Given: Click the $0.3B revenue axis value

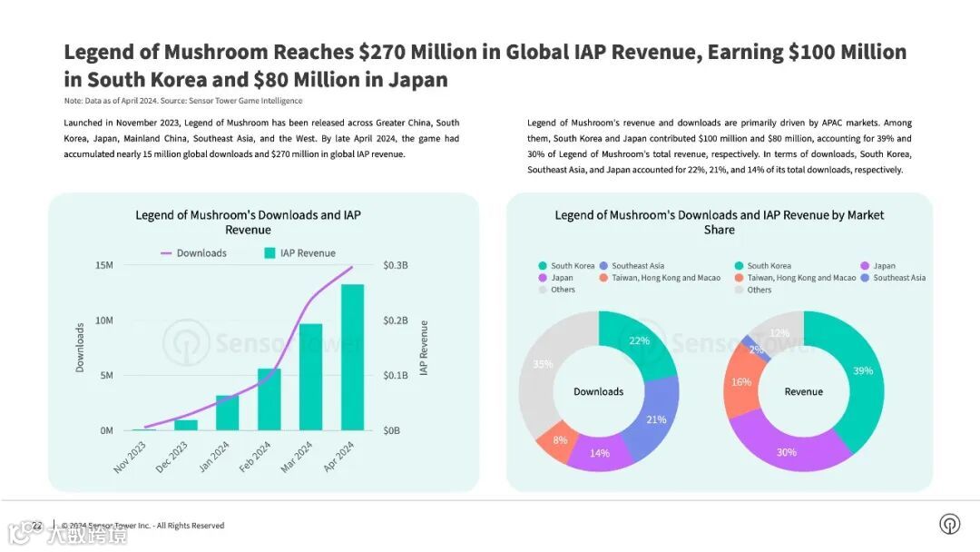Looking at the screenshot, I should [396, 265].
